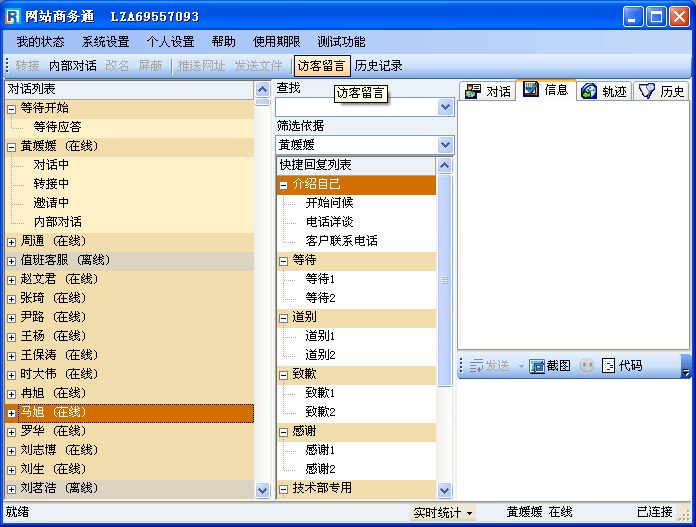This screenshot has height=527, width=696.
Task: Click the 对话 tab icon
Action: (x=473, y=91)
